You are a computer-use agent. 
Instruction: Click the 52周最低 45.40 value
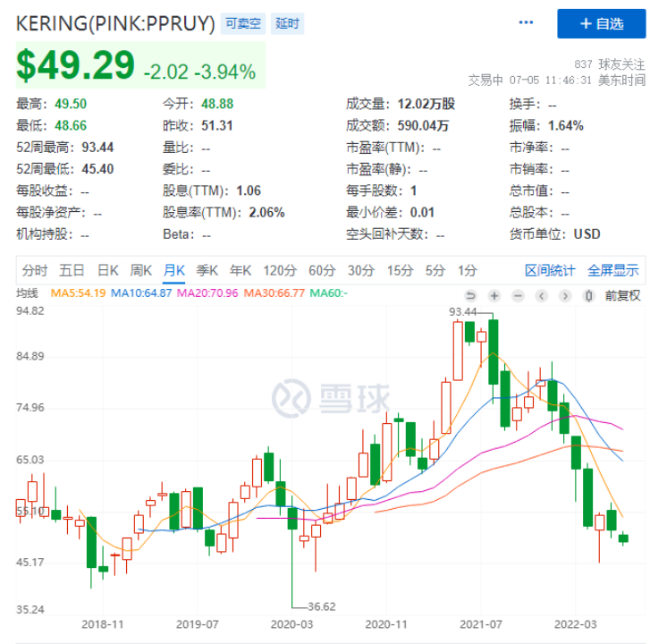pyautogui.click(x=97, y=169)
